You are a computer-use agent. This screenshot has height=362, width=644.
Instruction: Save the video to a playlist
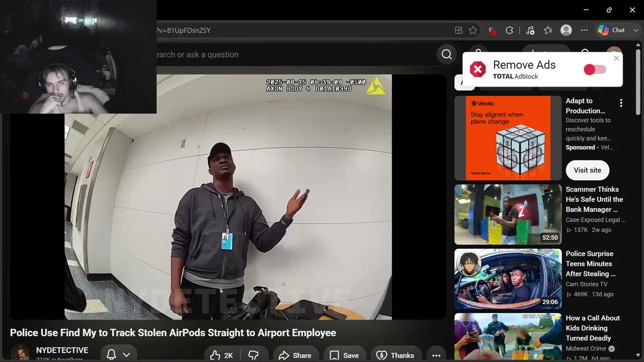pos(345,355)
